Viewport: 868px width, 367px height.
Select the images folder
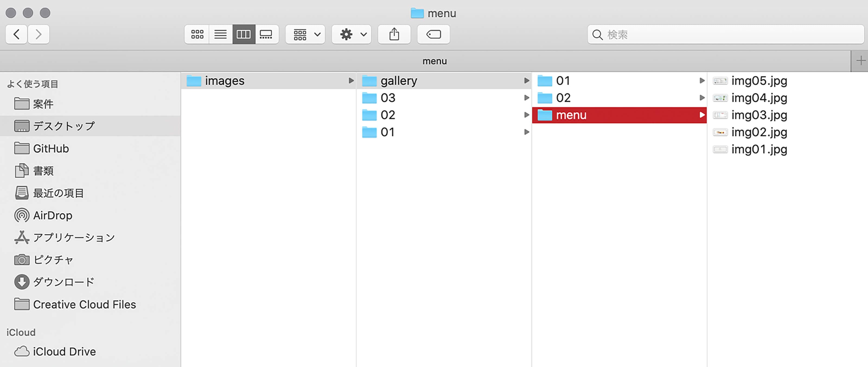click(x=224, y=81)
